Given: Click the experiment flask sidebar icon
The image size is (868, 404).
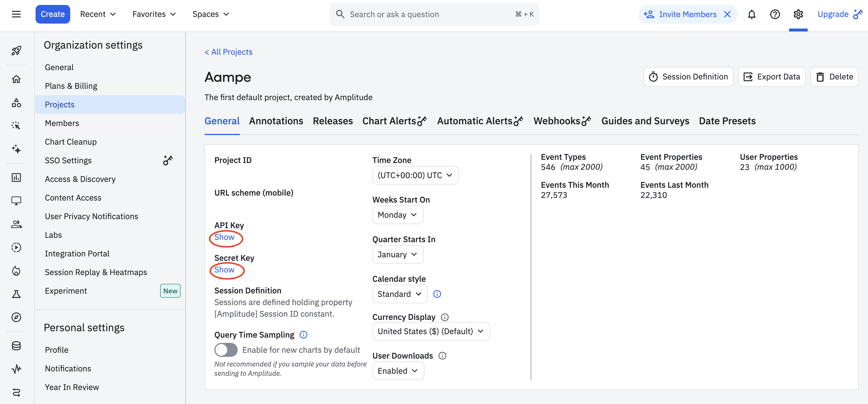Looking at the screenshot, I should pyautogui.click(x=16, y=294).
